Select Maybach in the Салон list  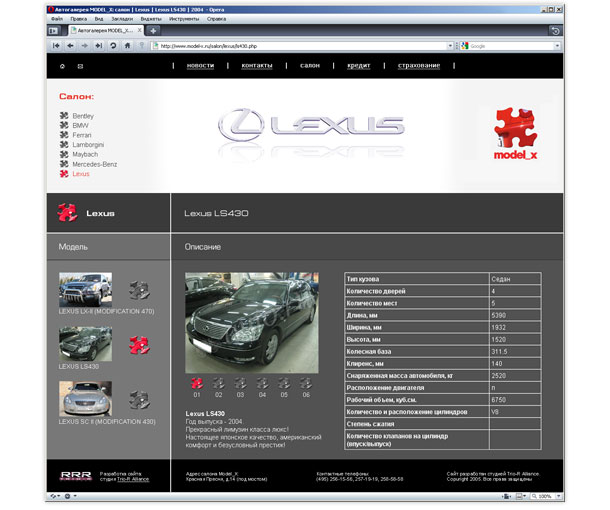(x=85, y=154)
